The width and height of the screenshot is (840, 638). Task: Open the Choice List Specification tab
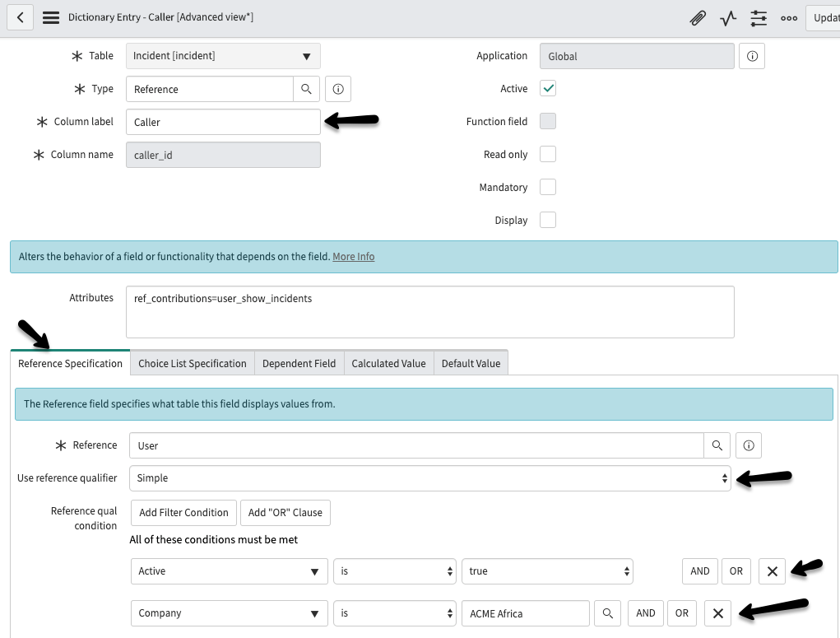(192, 362)
